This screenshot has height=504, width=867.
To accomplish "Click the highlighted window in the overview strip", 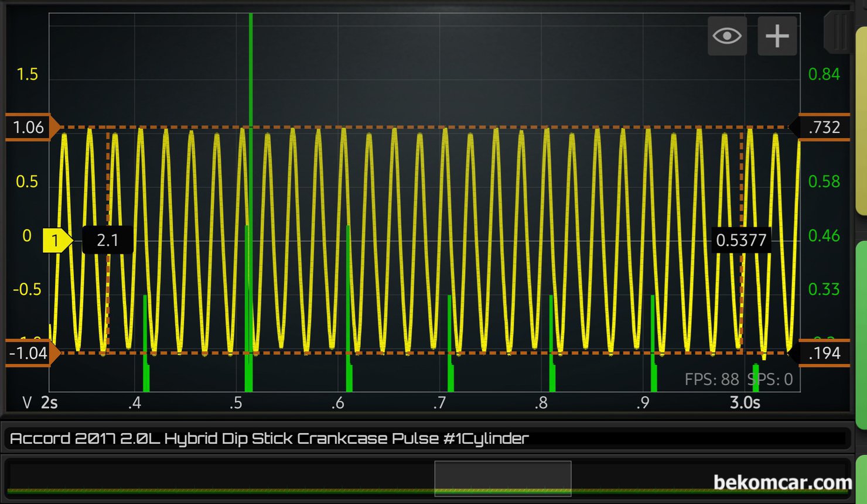I will pyautogui.click(x=503, y=478).
